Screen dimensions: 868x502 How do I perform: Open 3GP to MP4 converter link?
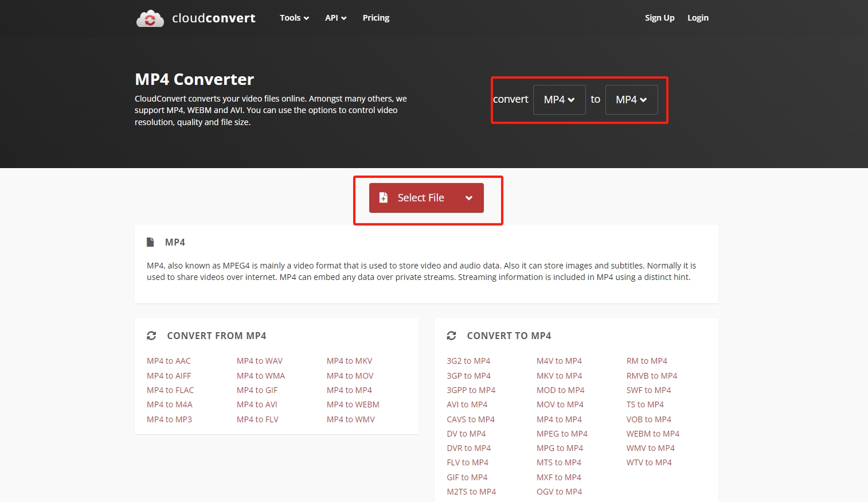click(x=468, y=376)
